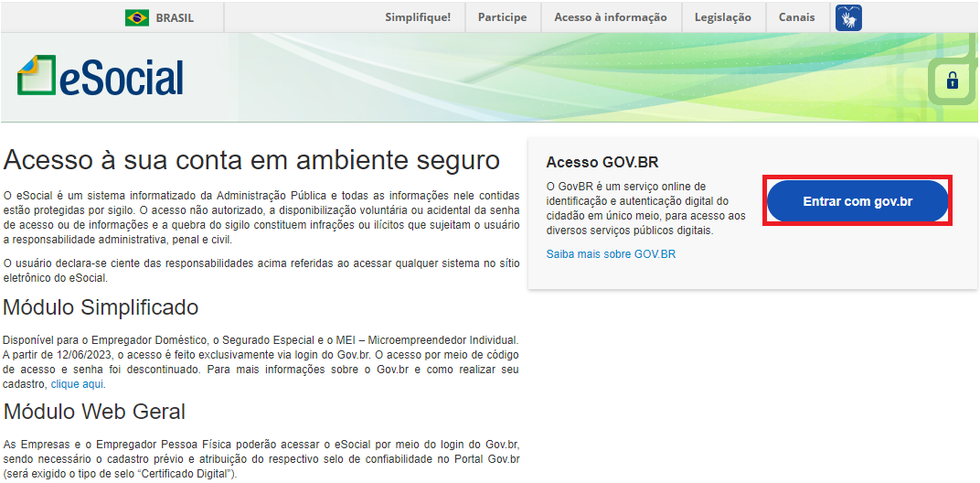Open the Simplifique! menu item
Image resolution: width=980 pixels, height=483 pixels.
(x=418, y=17)
